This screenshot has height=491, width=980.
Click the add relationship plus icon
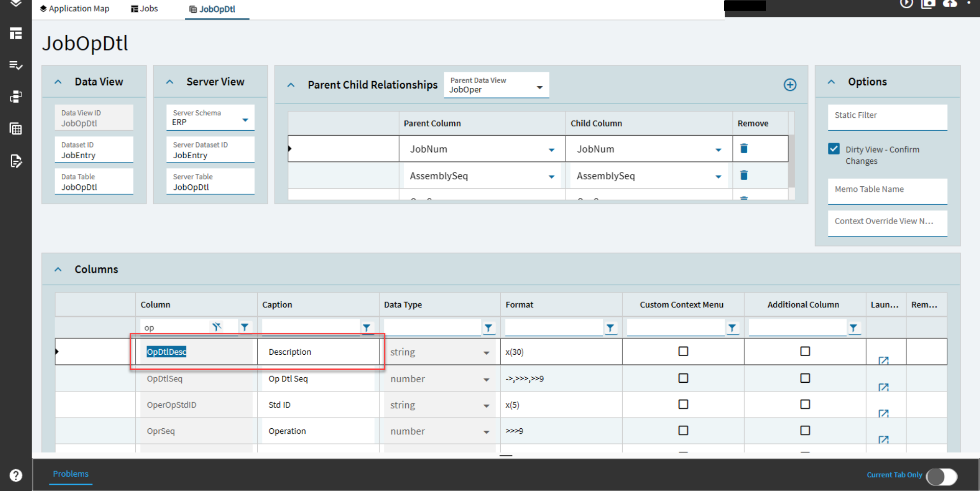(x=790, y=85)
